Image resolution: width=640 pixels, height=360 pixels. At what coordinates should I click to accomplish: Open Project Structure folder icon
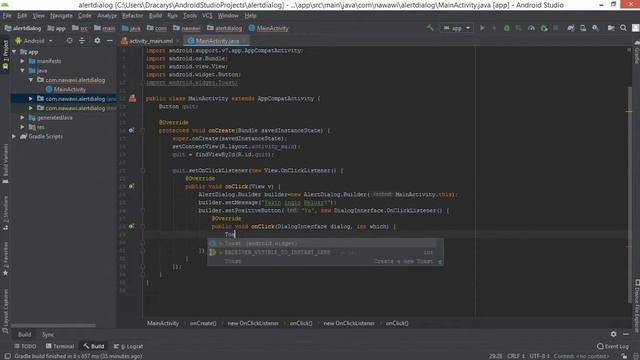tap(611, 28)
